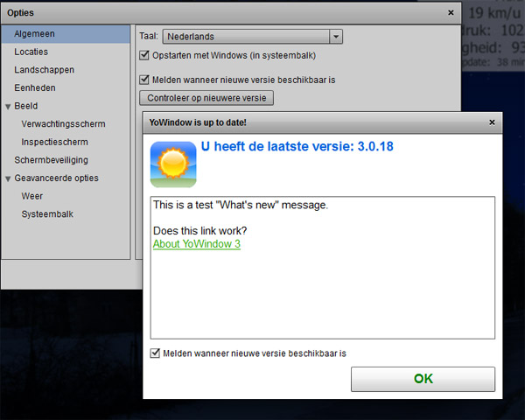Go to Landschappen settings
Image resolution: width=525 pixels, height=420 pixels.
click(x=44, y=70)
